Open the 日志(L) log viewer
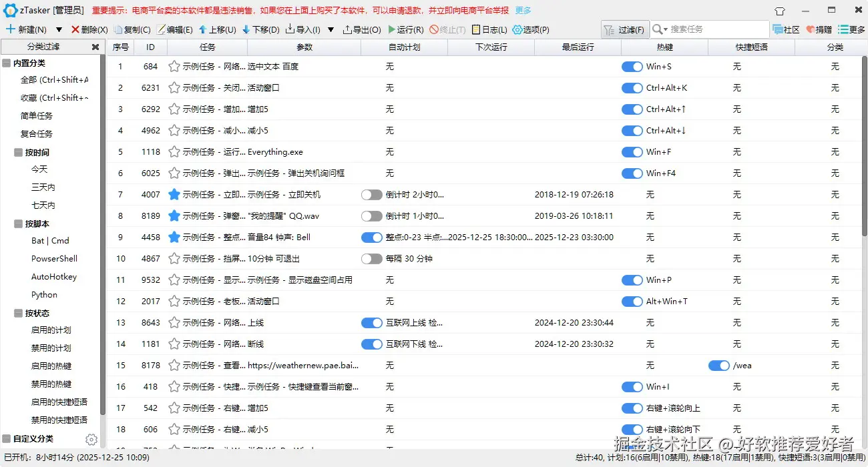The height and width of the screenshot is (467, 868). pyautogui.click(x=489, y=29)
